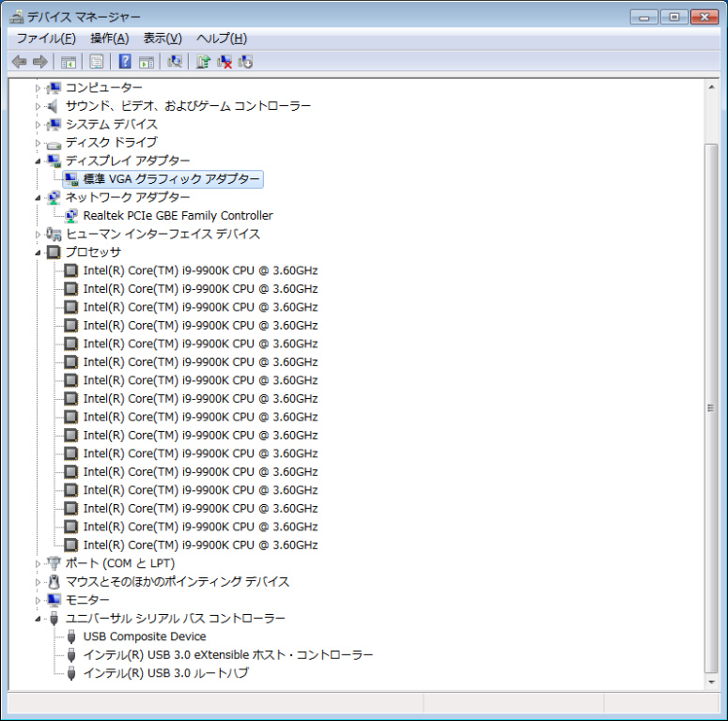This screenshot has width=728, height=721.
Task: Expand the サウンド、ビデオ、およびゲーム node
Action: tap(39, 106)
